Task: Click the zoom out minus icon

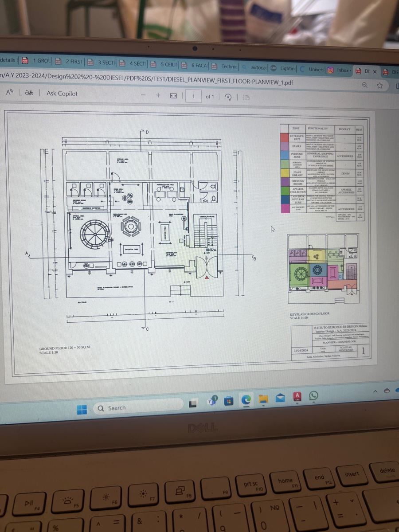Action: tap(143, 95)
